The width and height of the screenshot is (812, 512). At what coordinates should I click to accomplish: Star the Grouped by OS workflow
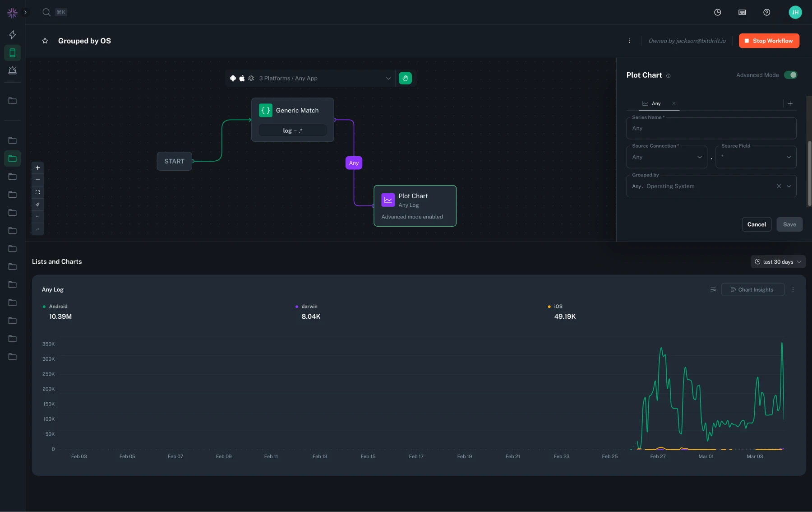(x=45, y=41)
